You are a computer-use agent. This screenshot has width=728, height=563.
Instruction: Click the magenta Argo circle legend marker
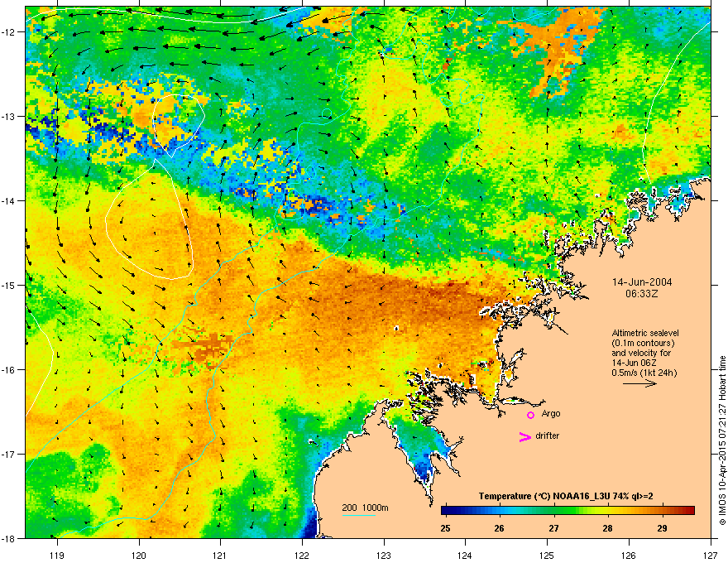click(x=530, y=415)
